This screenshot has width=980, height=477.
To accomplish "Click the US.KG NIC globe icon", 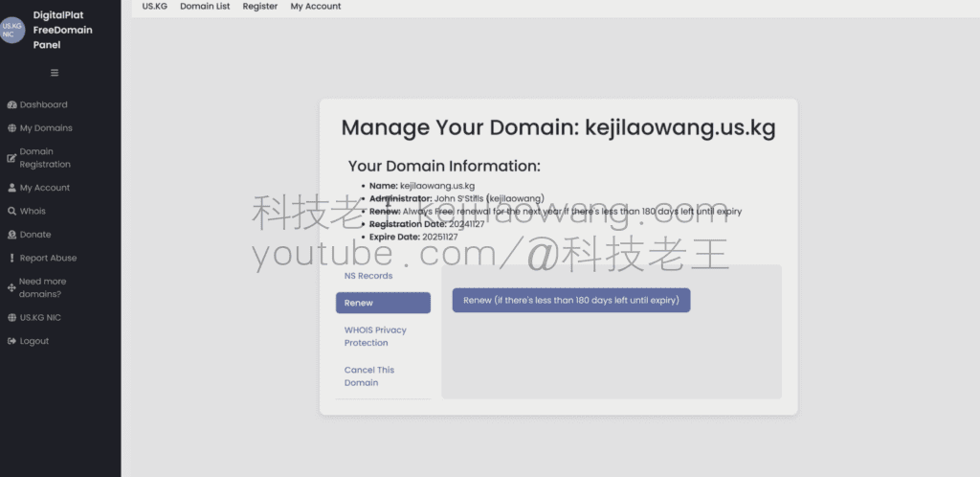I will [11, 318].
